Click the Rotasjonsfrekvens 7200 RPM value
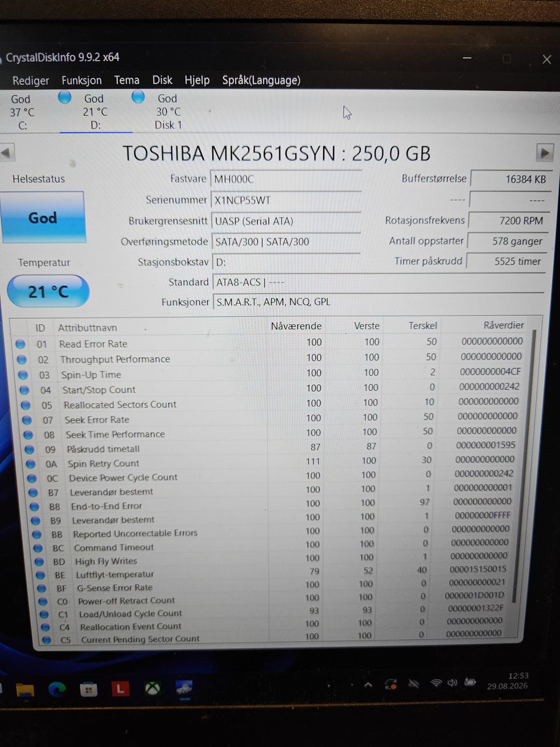The height and width of the screenshot is (747, 560). pos(509,221)
